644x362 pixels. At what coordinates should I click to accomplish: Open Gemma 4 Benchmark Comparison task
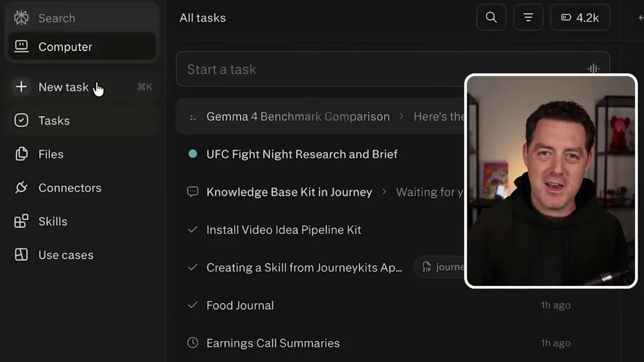tap(298, 117)
